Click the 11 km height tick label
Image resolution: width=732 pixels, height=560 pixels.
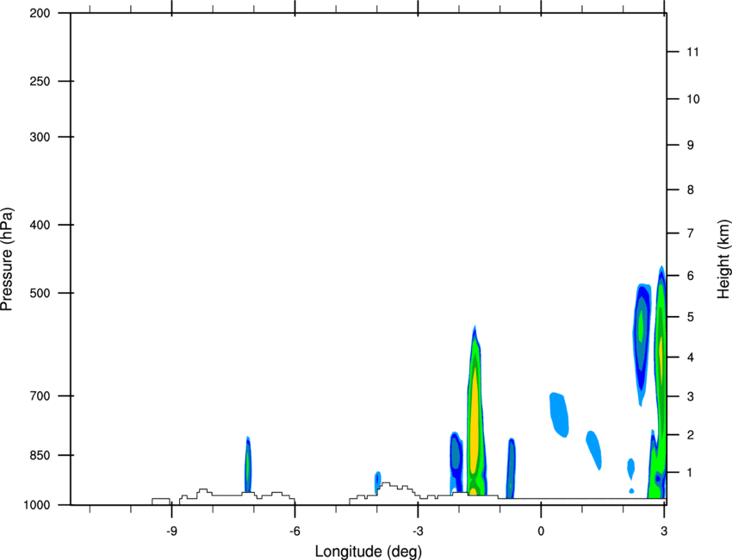pos(692,52)
